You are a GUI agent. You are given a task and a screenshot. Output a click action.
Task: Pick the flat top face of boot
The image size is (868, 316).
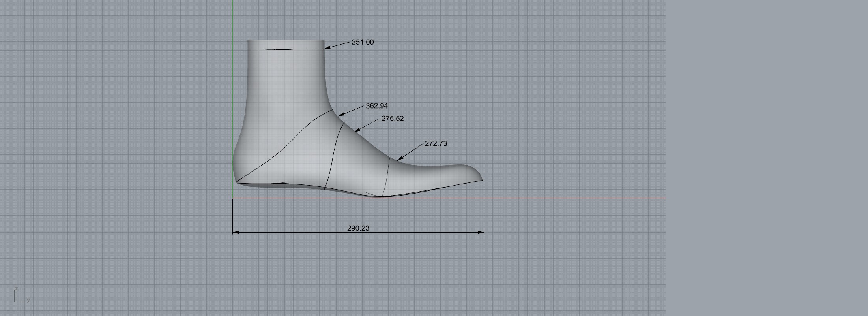[x=286, y=40]
